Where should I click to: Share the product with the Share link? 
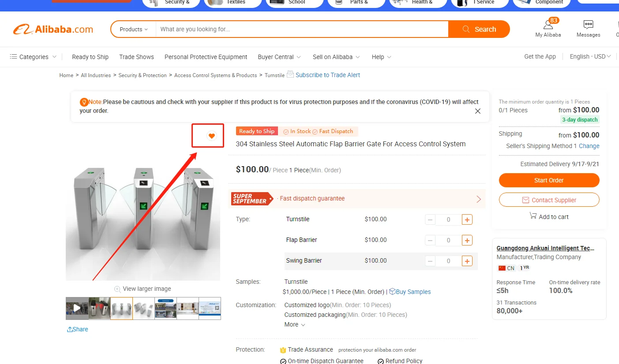[x=77, y=329]
